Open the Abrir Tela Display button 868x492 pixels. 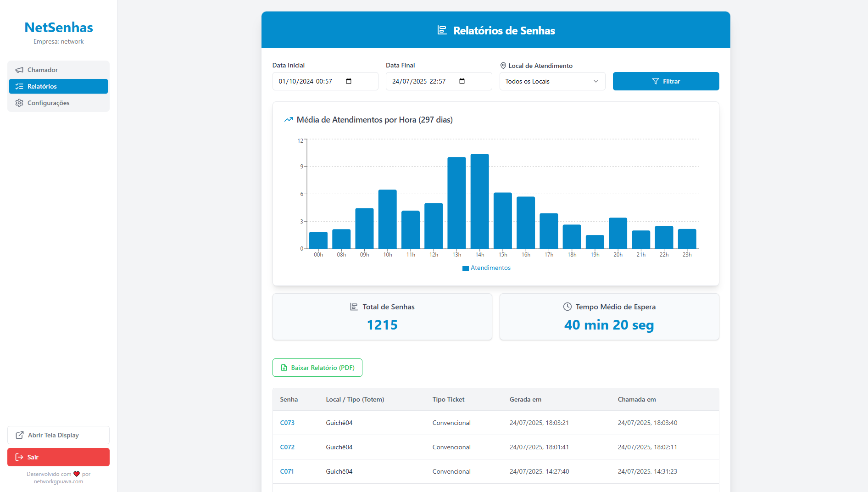pos(58,435)
